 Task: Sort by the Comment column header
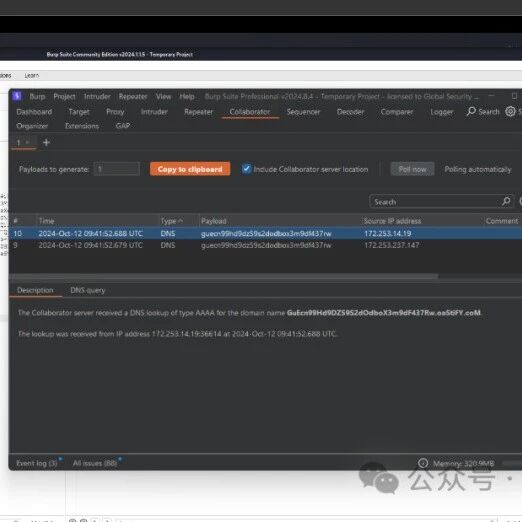click(x=502, y=221)
